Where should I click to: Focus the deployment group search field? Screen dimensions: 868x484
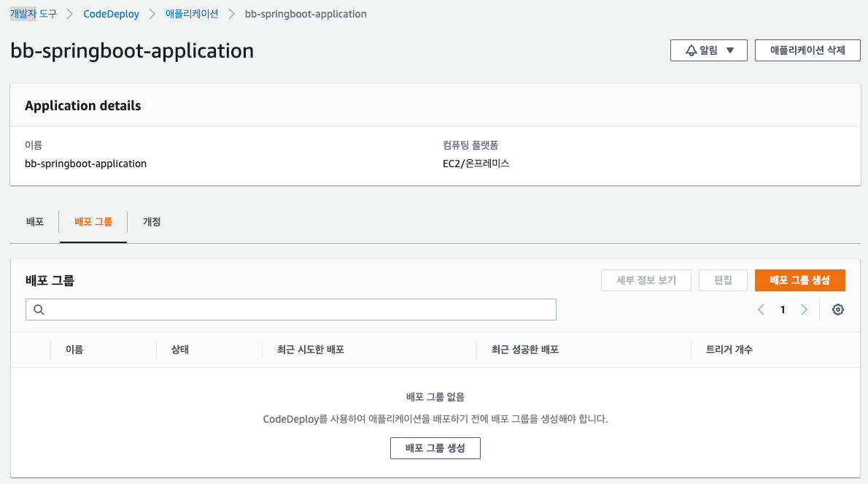click(291, 310)
